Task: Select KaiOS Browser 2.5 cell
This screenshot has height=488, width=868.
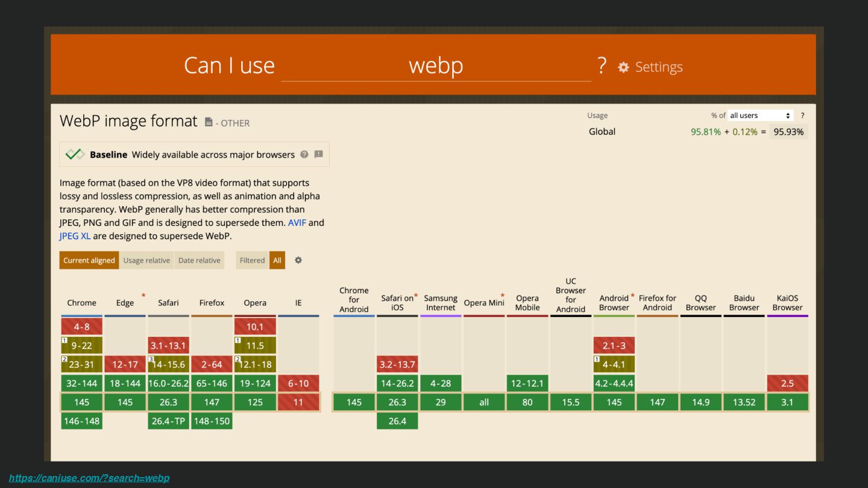Action: (x=788, y=383)
